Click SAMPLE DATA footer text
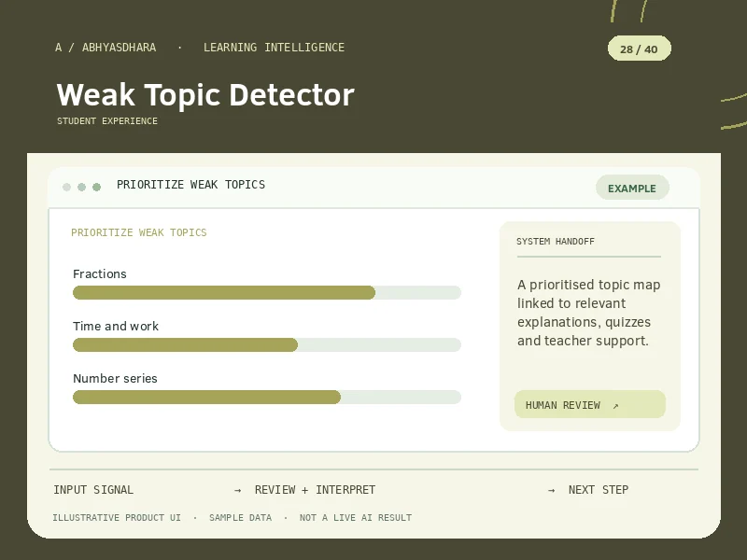 [x=240, y=518]
